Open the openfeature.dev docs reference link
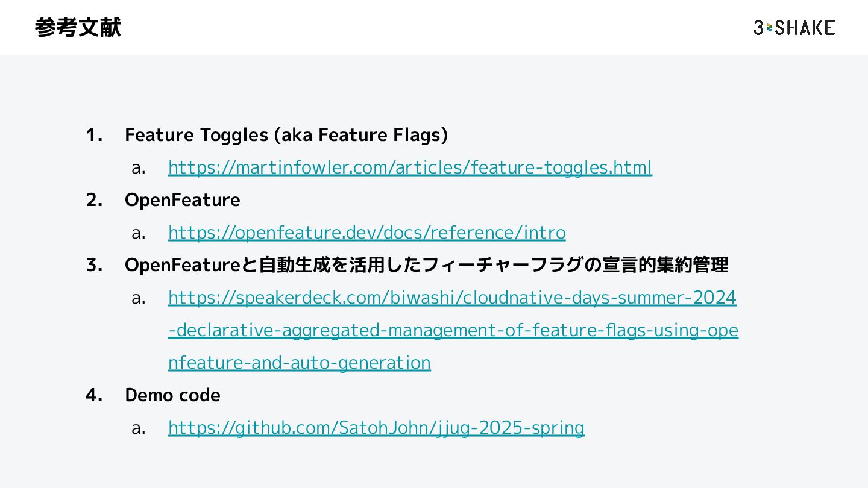The width and height of the screenshot is (868, 488). point(366,233)
